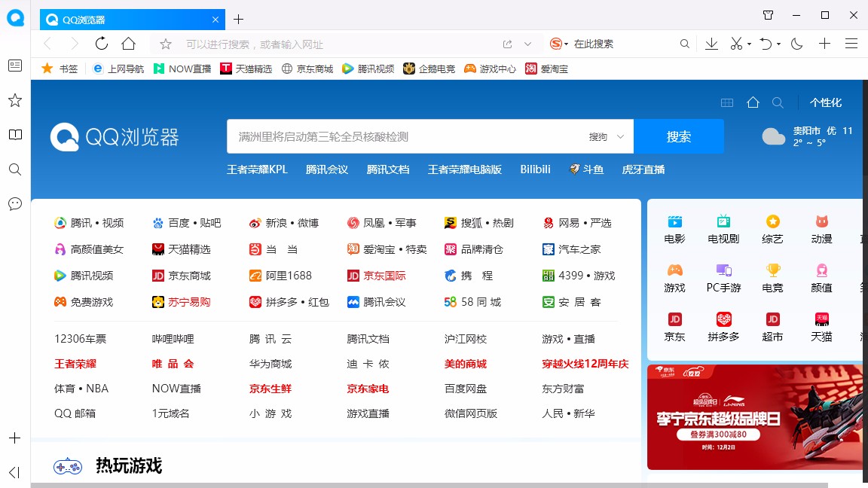Toggle the bookmark star in address bar

click(164, 44)
